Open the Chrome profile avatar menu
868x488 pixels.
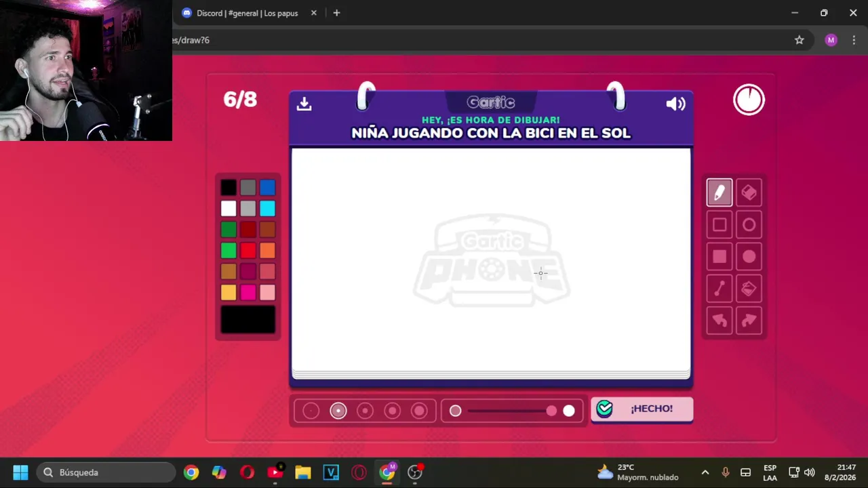point(831,40)
